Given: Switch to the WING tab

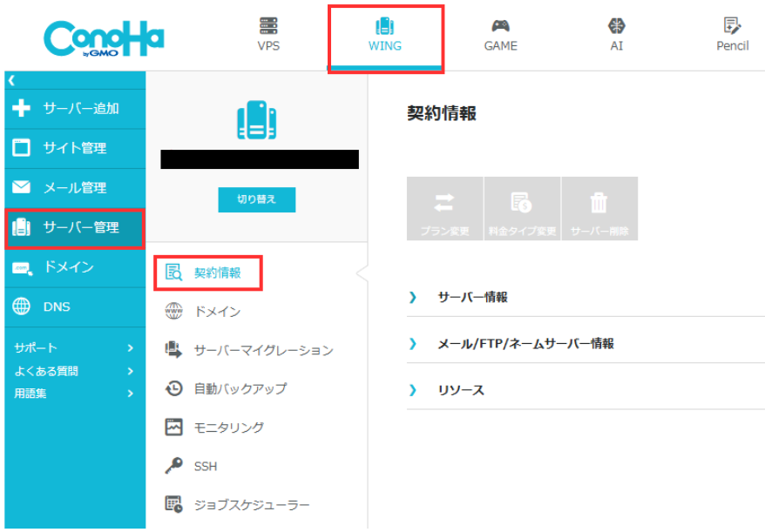Looking at the screenshot, I should point(384,35).
